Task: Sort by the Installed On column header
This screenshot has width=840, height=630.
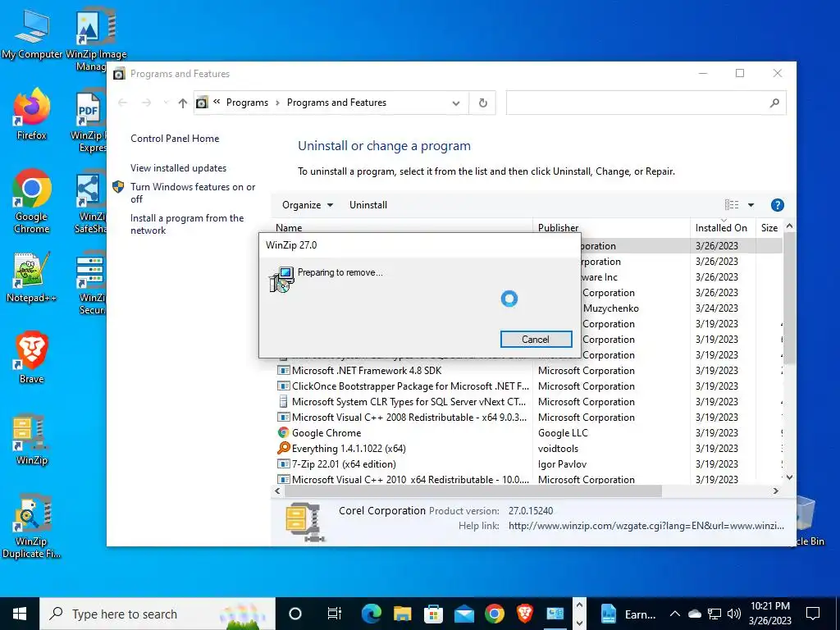Action: pyautogui.click(x=722, y=228)
